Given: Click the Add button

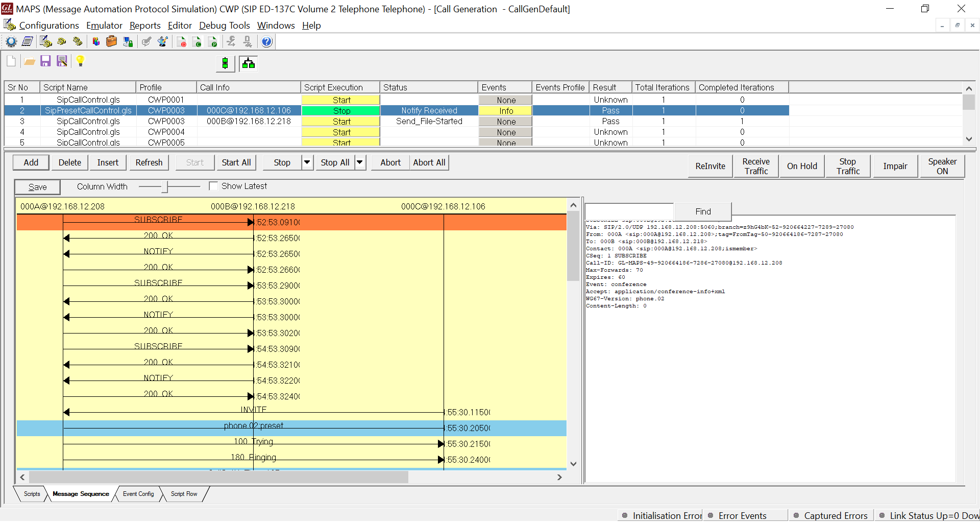Looking at the screenshot, I should [x=31, y=162].
